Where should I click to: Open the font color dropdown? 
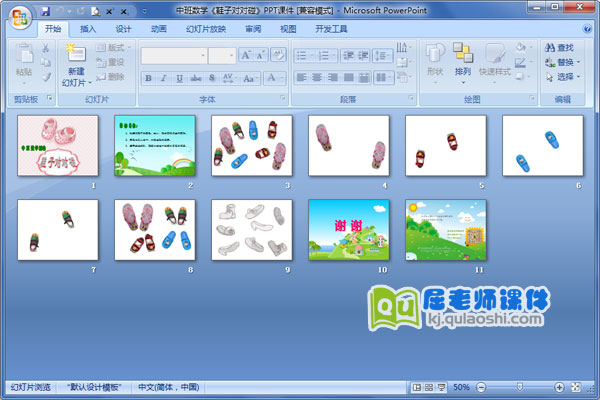coord(275,78)
